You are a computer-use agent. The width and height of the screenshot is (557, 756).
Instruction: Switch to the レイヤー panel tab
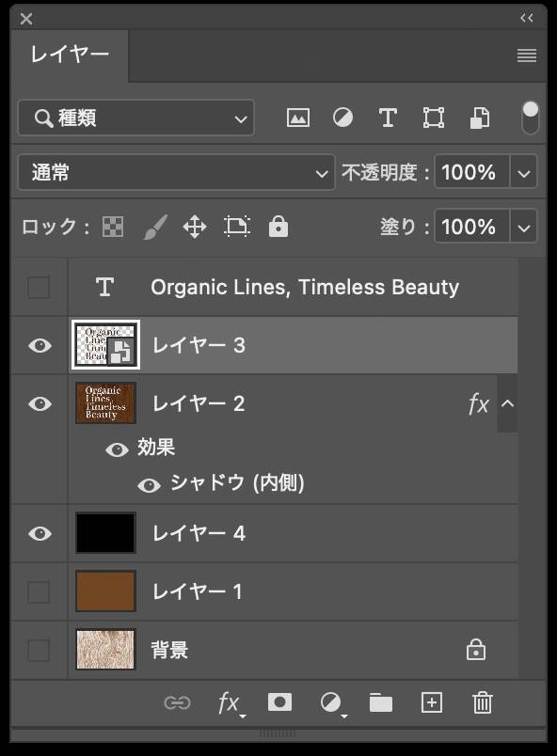64,55
